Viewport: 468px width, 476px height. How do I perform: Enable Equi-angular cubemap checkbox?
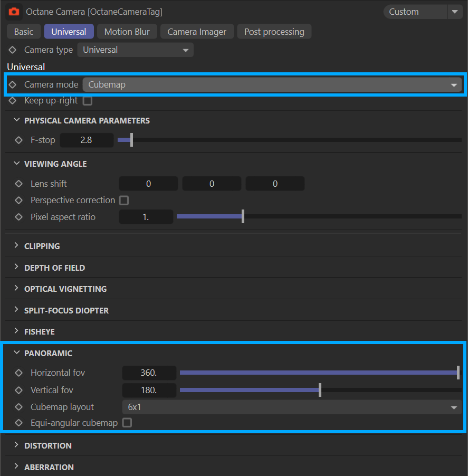[x=127, y=423]
